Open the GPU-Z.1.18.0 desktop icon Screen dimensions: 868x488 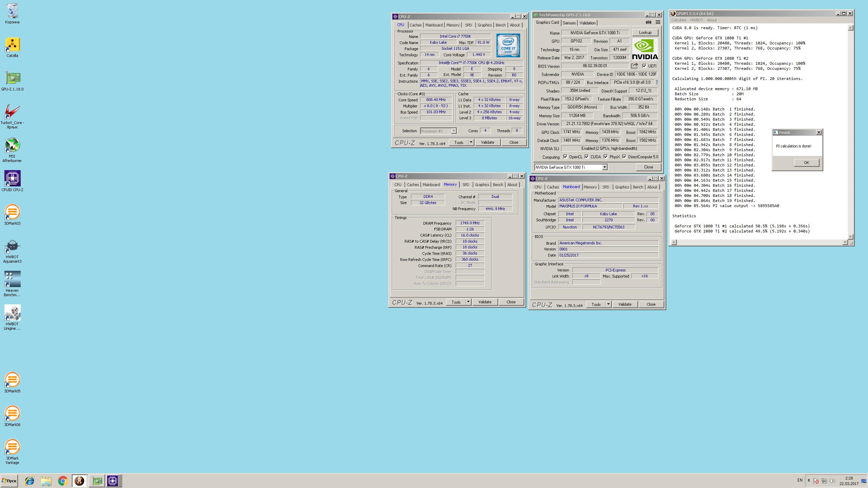tap(12, 81)
